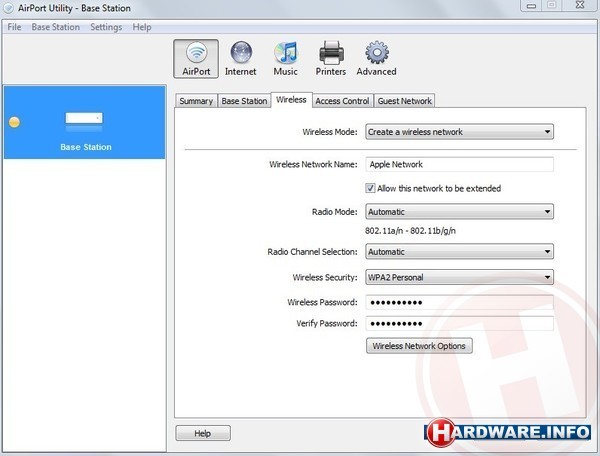
Task: Click the AirPort Utility title bar icon
Action: click(x=8, y=8)
